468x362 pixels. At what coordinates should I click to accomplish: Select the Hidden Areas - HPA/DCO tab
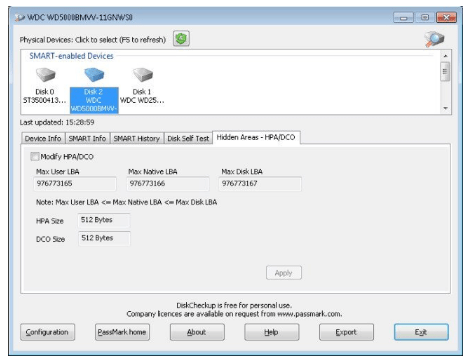click(x=256, y=137)
